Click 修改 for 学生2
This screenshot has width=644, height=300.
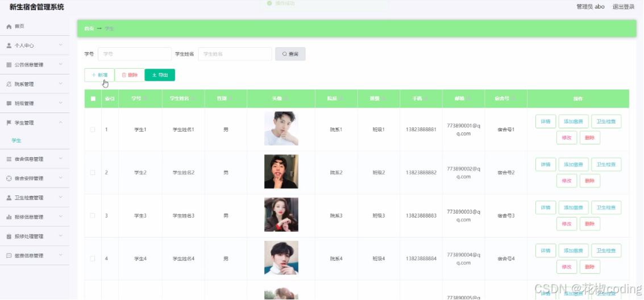pyautogui.click(x=567, y=181)
